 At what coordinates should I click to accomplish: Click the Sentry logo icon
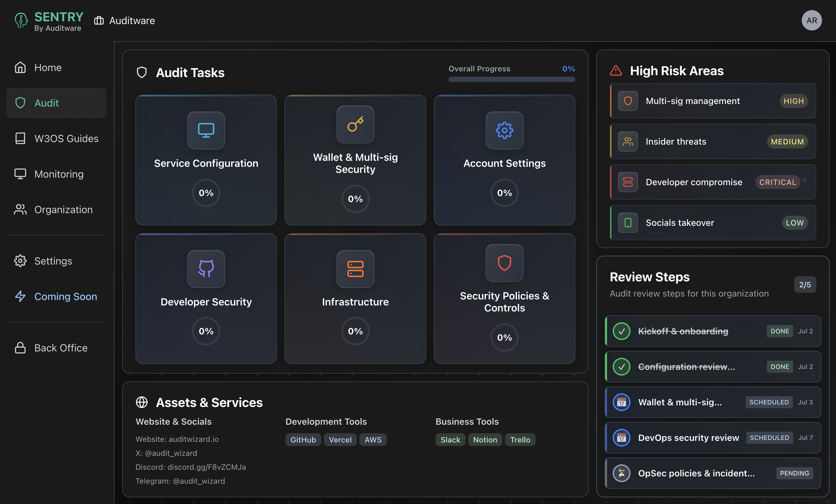click(x=21, y=20)
